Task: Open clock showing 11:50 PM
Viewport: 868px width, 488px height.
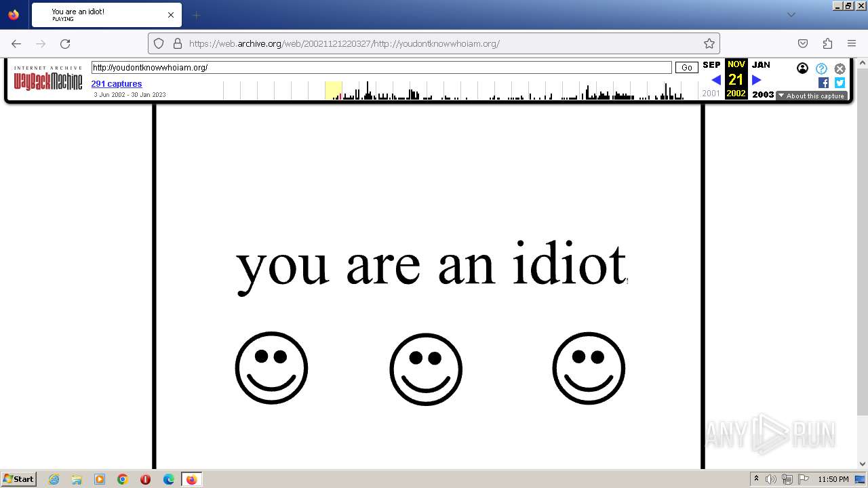Action: 833,479
